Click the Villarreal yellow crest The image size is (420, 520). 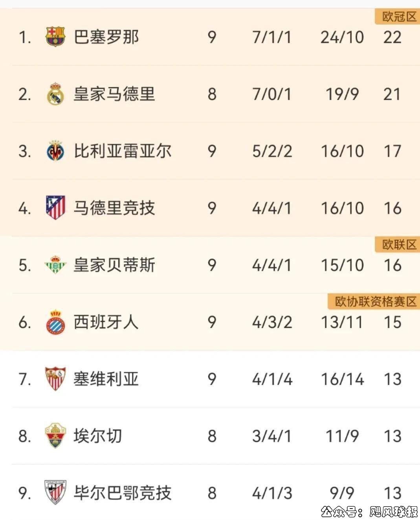pyautogui.click(x=55, y=151)
